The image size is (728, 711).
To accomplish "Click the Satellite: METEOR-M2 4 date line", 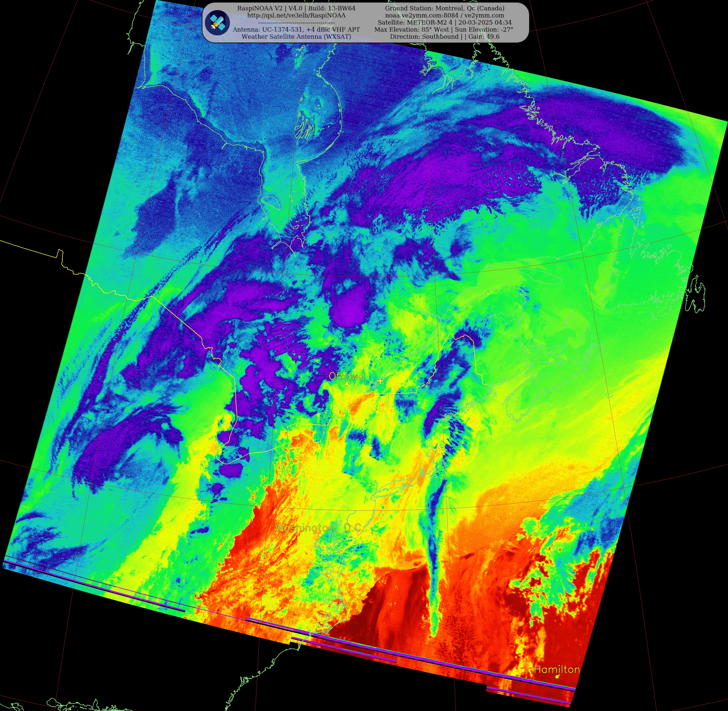I will [x=444, y=22].
